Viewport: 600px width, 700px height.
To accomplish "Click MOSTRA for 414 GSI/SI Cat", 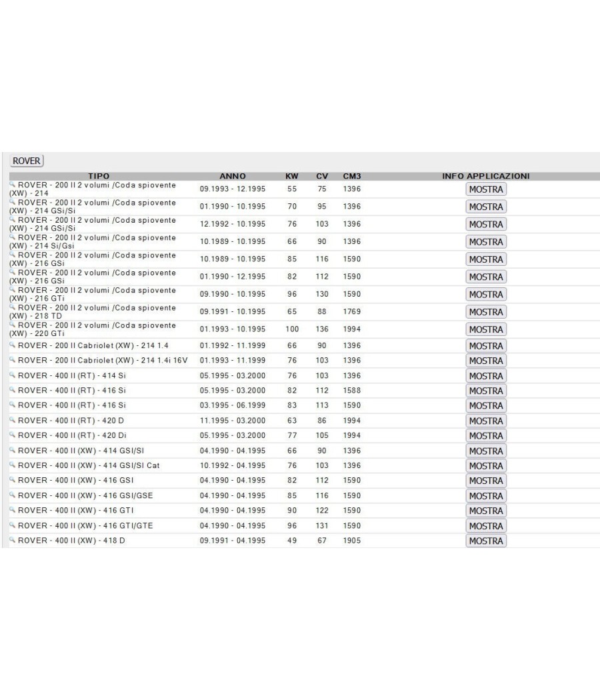I will pos(486,465).
